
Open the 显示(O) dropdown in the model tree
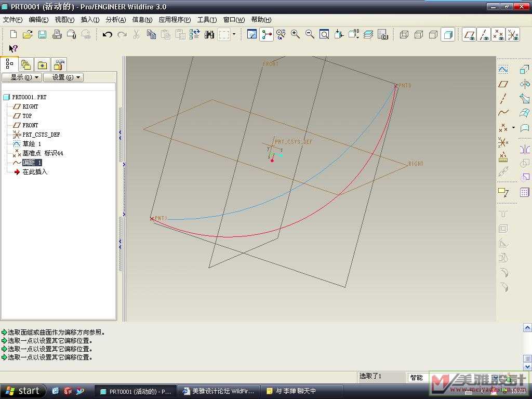click(x=22, y=77)
